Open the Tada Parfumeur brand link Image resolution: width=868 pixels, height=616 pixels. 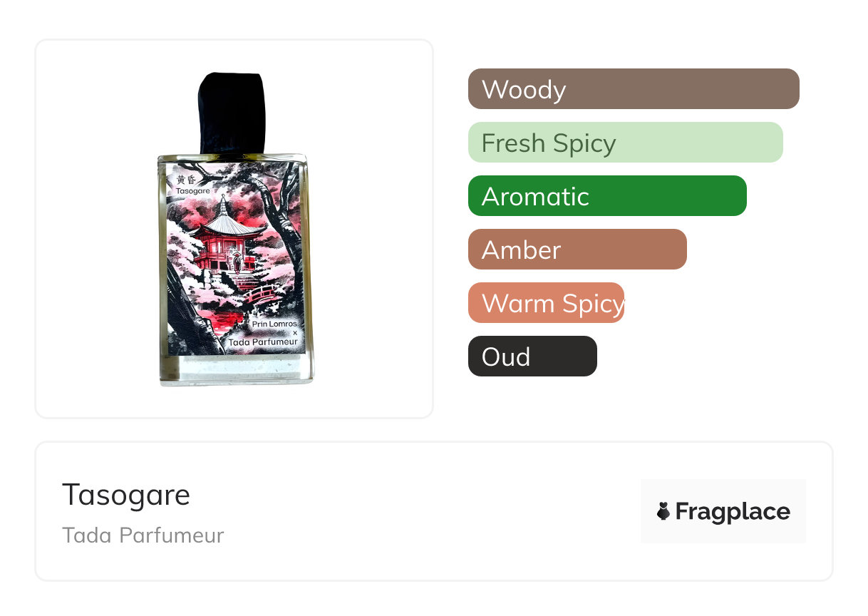pyautogui.click(x=143, y=535)
